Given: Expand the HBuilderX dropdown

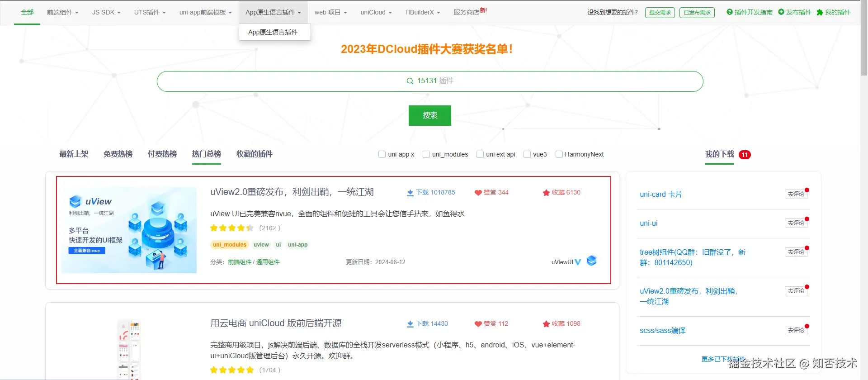Looking at the screenshot, I should coord(423,12).
